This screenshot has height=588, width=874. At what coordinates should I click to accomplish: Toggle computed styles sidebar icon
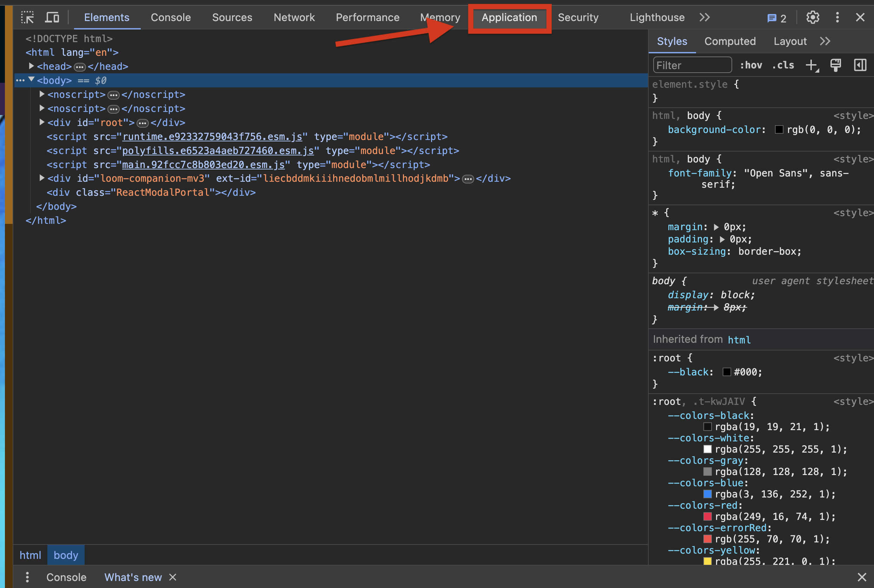coord(860,65)
